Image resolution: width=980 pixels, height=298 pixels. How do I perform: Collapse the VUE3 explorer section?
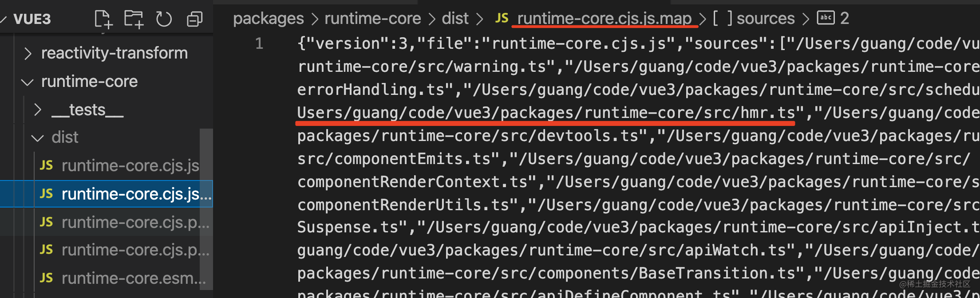click(4, 19)
